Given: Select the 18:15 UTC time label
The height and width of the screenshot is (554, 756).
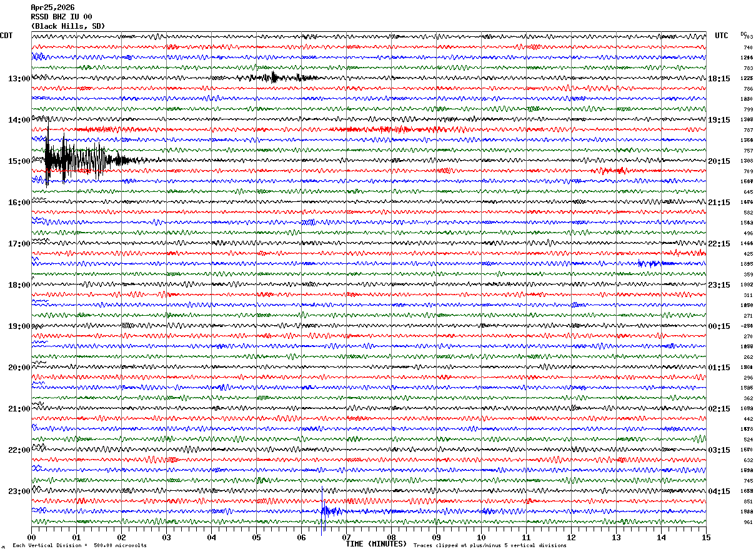Looking at the screenshot, I should tap(719, 79).
